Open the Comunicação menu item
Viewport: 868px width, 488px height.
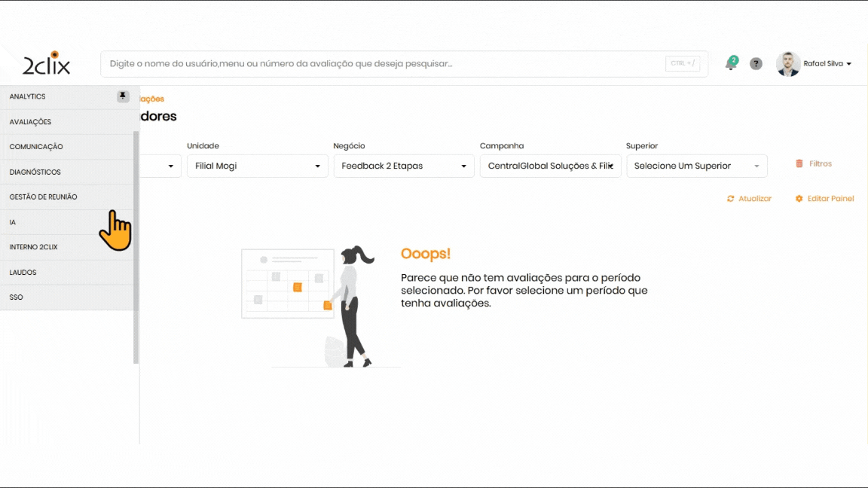coord(36,147)
